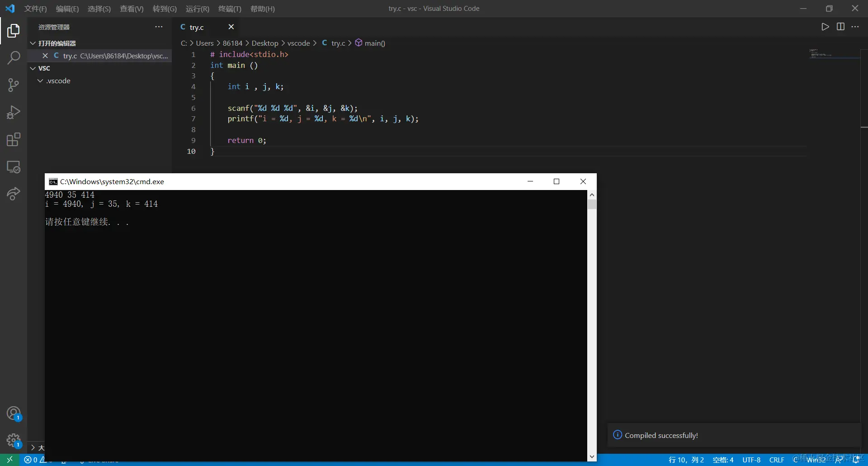Open the Extensions view
868x466 pixels.
tap(14, 139)
